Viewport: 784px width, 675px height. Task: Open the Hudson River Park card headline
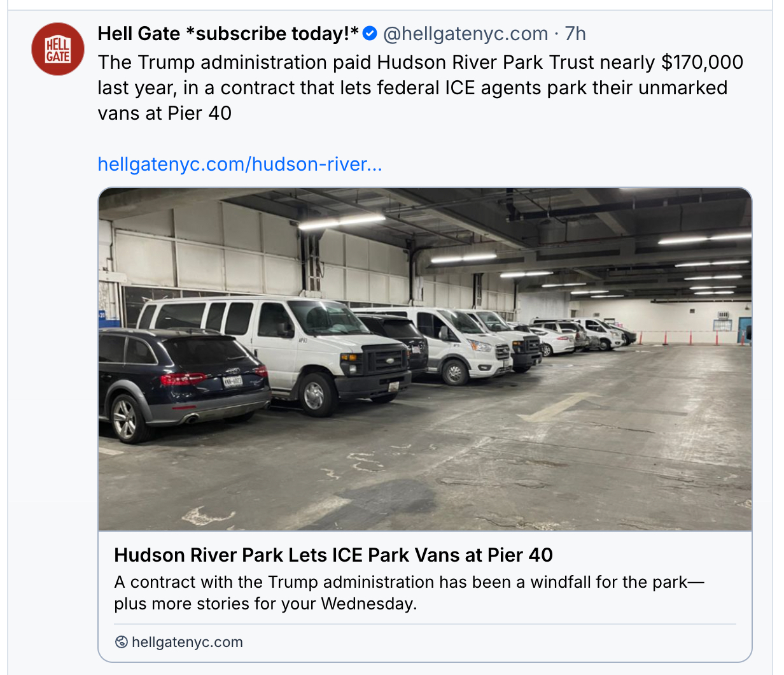pyautogui.click(x=333, y=555)
